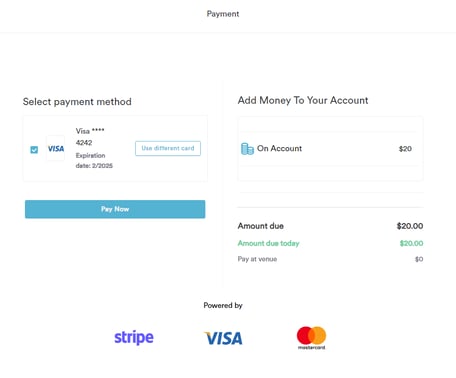Click the Pay at venue label

pos(257,259)
